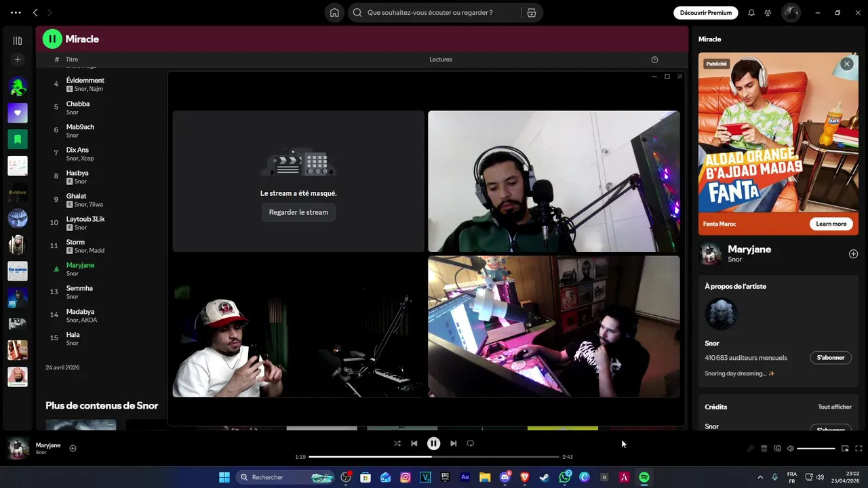Open the three-dot Spotify menu
This screenshot has height=488, width=868.
[x=16, y=12]
